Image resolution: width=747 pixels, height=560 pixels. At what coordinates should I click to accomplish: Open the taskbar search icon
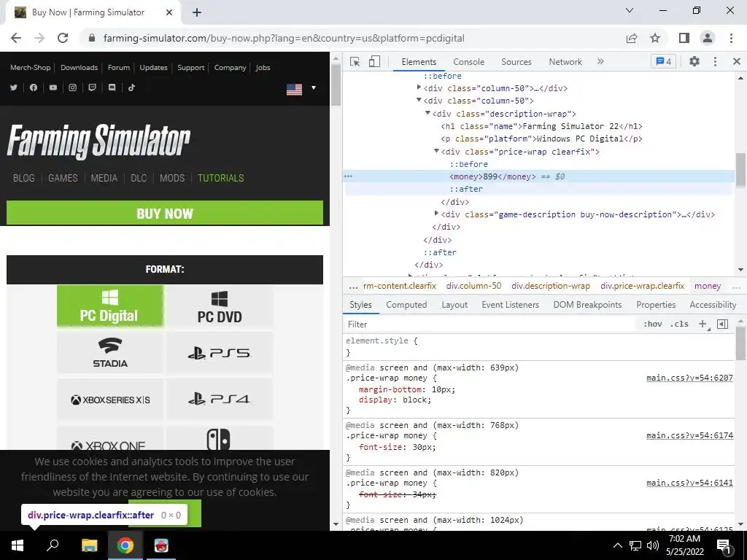click(x=53, y=545)
